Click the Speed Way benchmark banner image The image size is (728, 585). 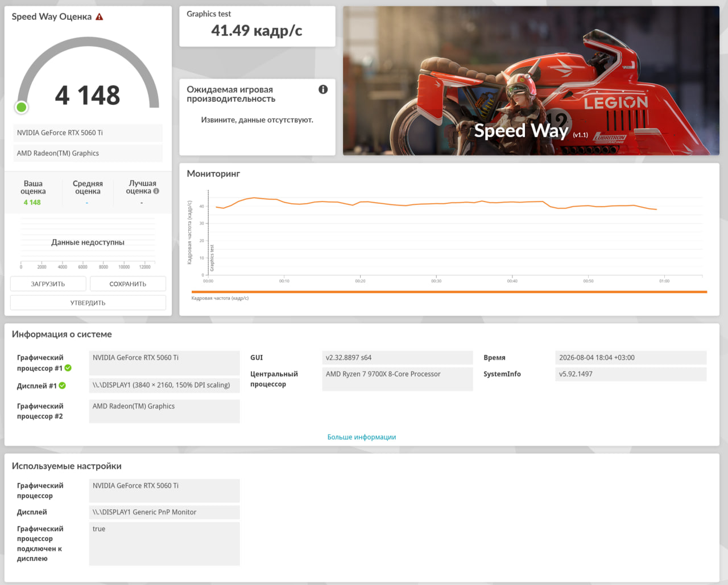(x=531, y=81)
